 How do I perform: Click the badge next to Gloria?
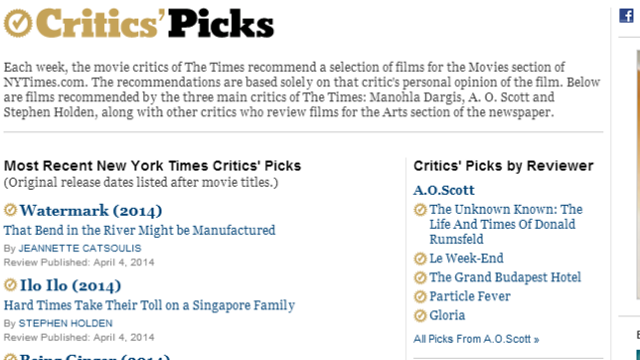(420, 316)
